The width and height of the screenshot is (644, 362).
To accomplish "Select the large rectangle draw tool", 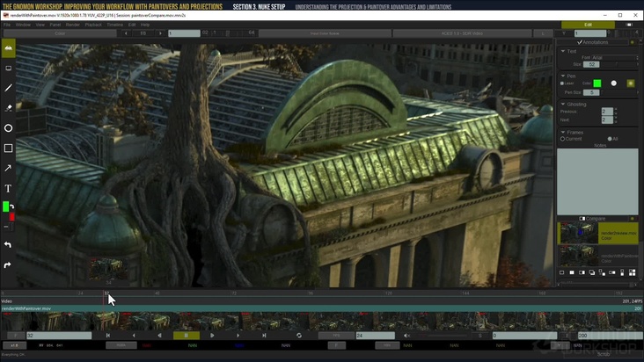I will click(8, 148).
